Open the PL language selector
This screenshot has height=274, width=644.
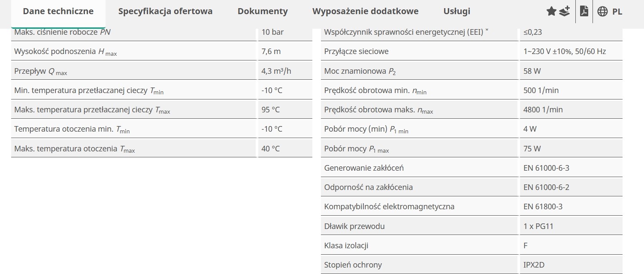617,12
